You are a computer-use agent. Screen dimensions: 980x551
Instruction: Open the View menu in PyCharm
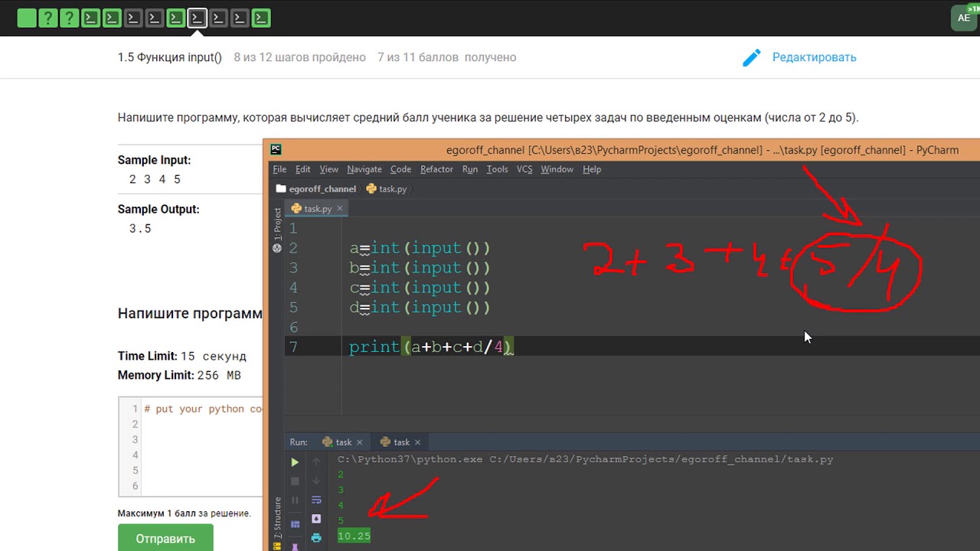click(x=329, y=169)
